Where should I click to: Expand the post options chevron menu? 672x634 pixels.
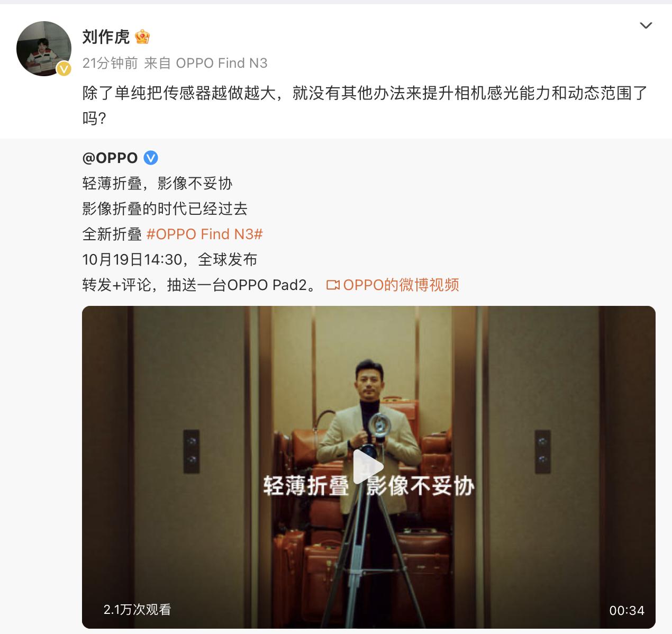tap(646, 25)
